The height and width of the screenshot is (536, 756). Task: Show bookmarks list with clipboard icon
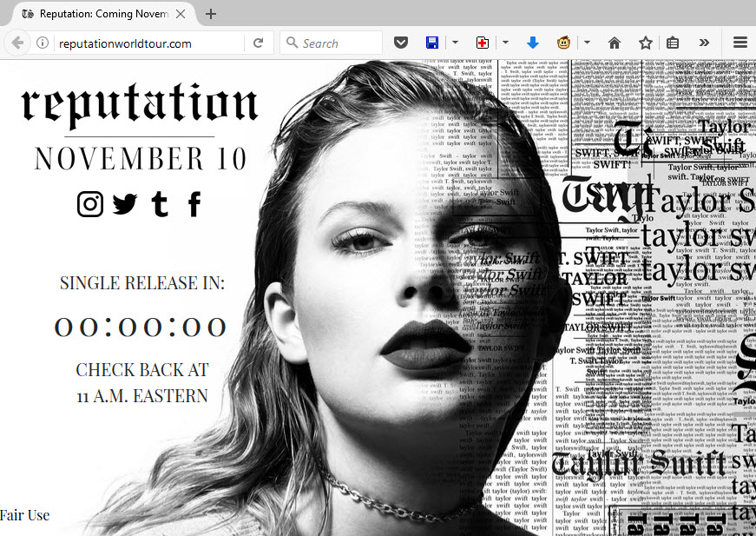pyautogui.click(x=673, y=43)
